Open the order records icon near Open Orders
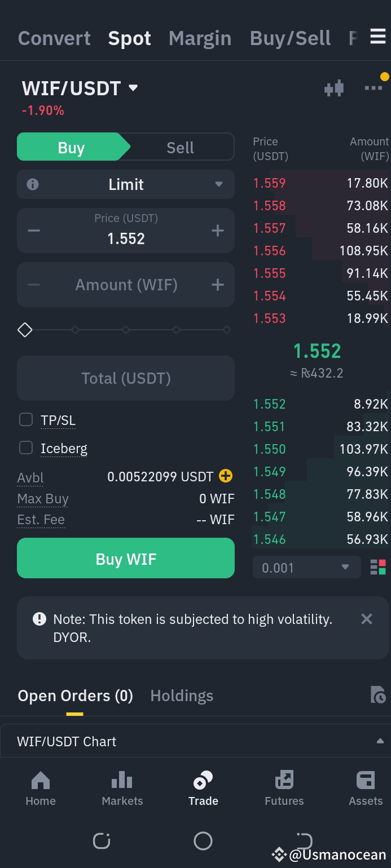This screenshot has height=868, width=391. (379, 696)
